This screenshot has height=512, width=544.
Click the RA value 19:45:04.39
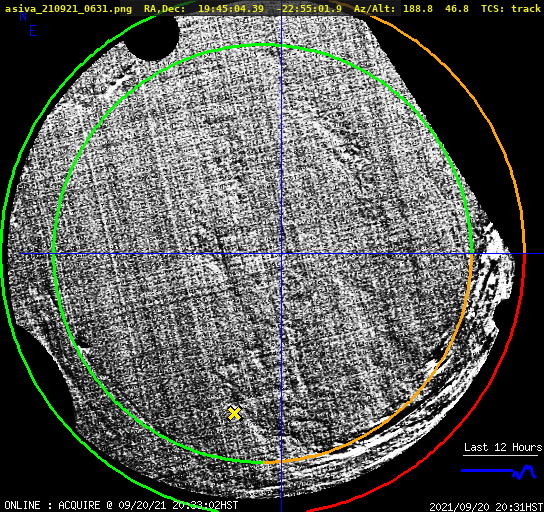[x=231, y=8]
